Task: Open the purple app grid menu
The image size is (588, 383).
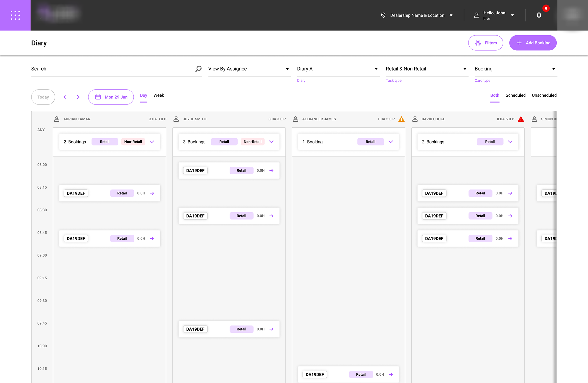Action: (x=15, y=15)
